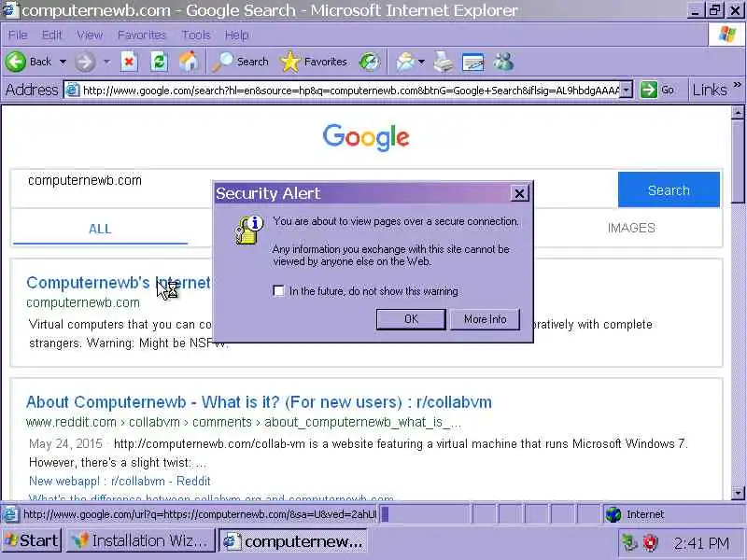Click the Forward arrow icon
This screenshot has height=560, width=747.
tap(85, 62)
